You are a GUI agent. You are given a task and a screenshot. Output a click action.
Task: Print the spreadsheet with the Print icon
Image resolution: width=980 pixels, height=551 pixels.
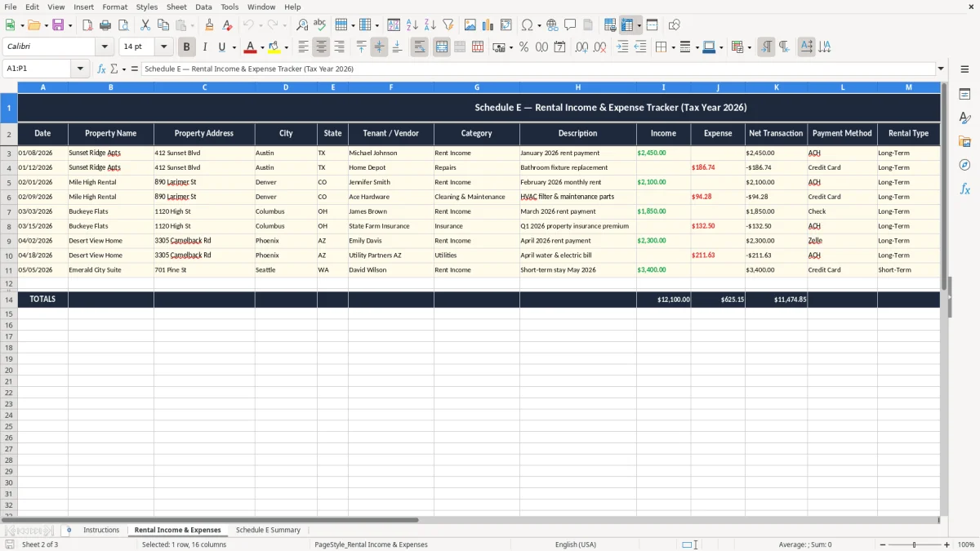point(105,25)
